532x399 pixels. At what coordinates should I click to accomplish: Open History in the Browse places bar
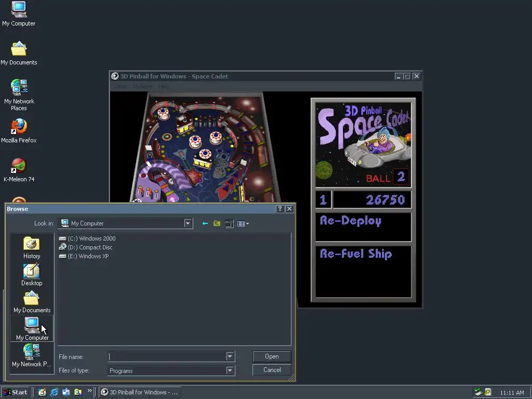pyautogui.click(x=32, y=248)
